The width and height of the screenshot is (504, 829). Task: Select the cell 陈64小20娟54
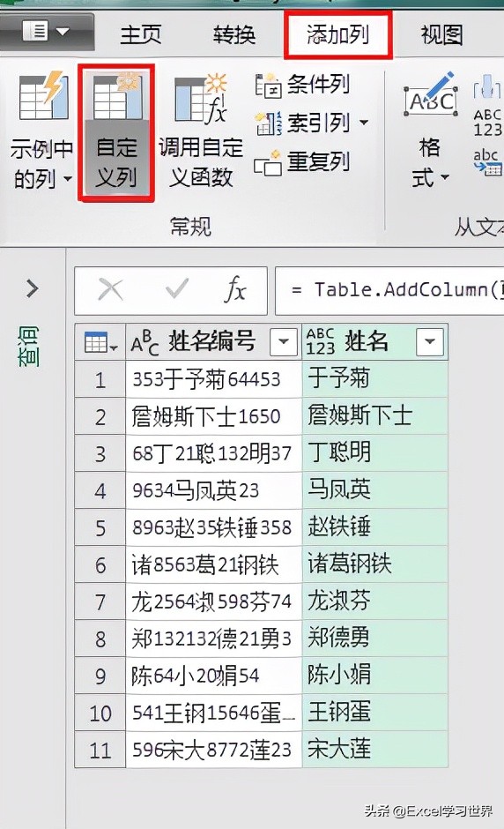pyautogui.click(x=213, y=676)
